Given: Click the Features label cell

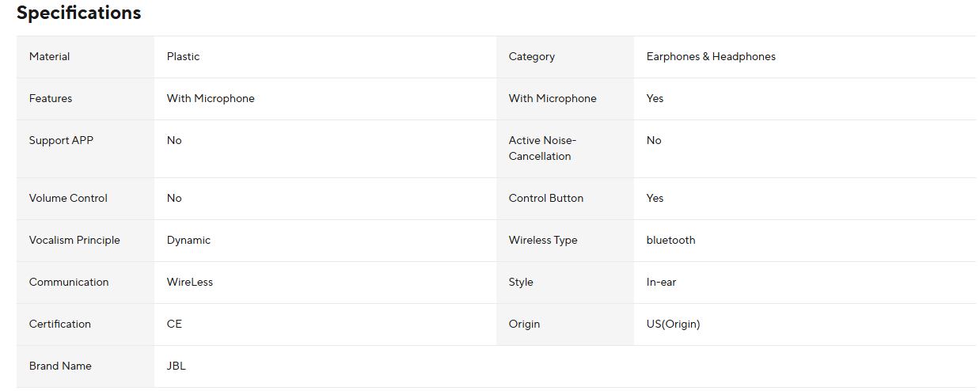Looking at the screenshot, I should pyautogui.click(x=51, y=99).
